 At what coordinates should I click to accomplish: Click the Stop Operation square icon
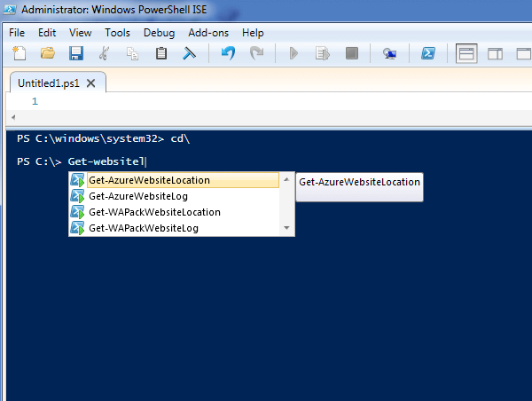coord(352,53)
